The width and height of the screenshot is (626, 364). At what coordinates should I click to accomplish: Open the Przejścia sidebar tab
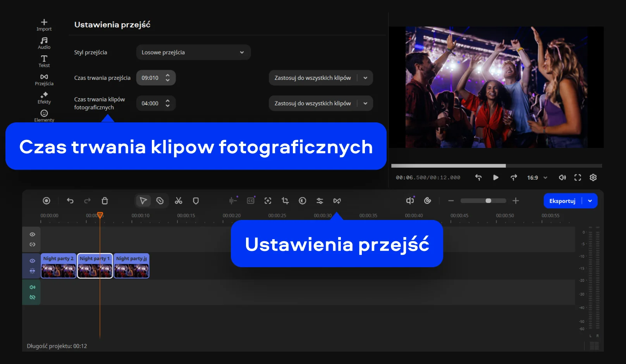click(44, 79)
